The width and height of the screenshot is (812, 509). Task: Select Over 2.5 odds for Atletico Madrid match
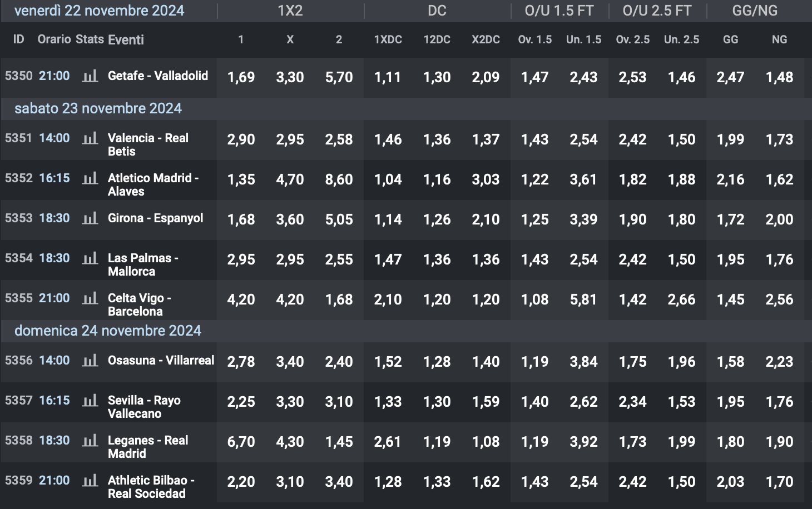click(x=632, y=180)
